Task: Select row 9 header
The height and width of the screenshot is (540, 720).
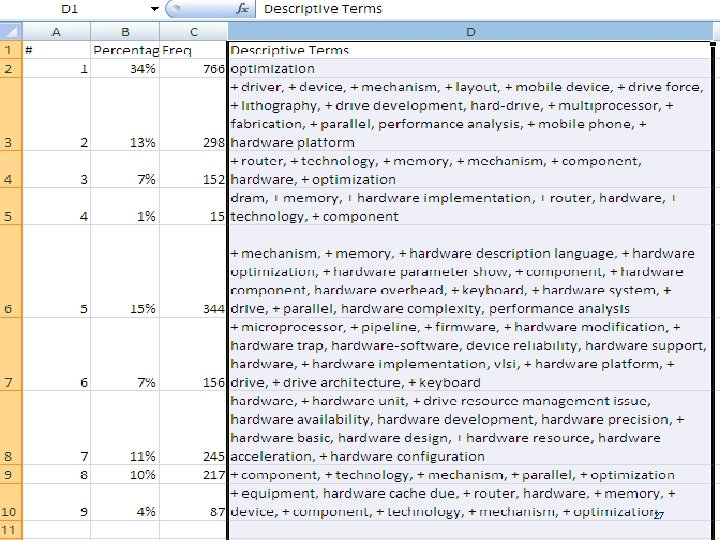Action: click(11, 474)
